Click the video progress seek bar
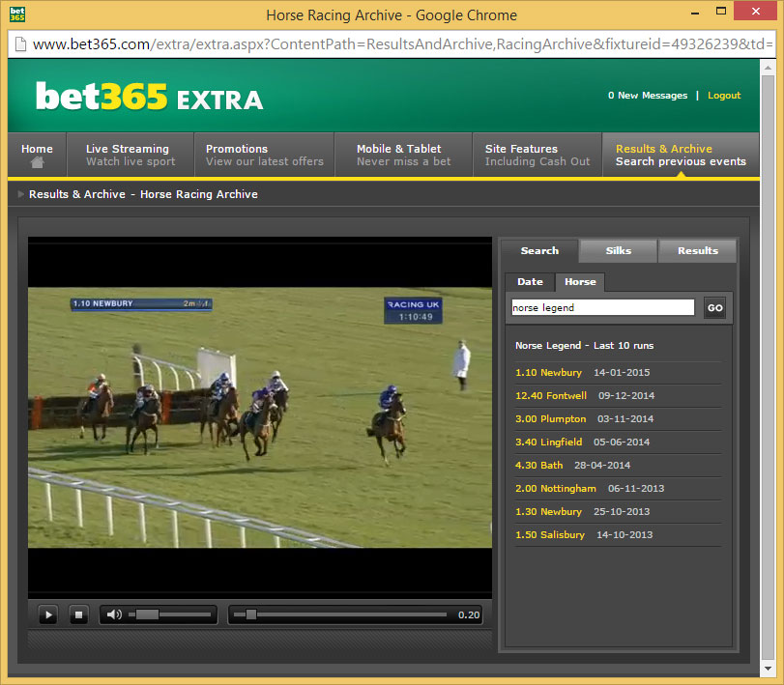Image resolution: width=784 pixels, height=685 pixels. click(x=340, y=614)
